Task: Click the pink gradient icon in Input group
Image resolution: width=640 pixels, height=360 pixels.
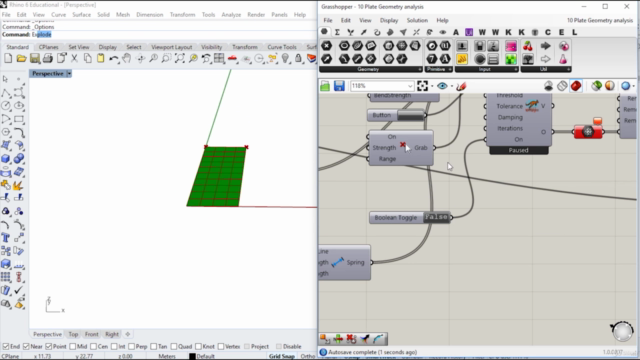Action: [511, 46]
